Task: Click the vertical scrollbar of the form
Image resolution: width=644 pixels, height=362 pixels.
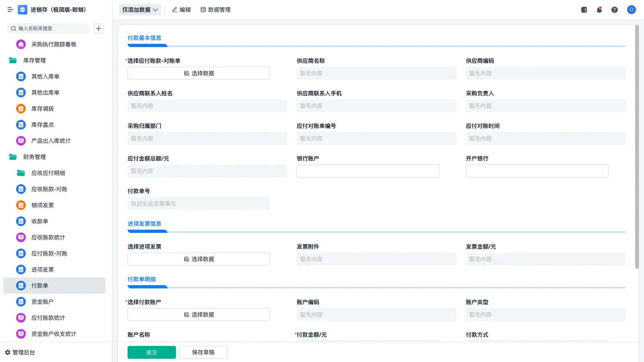Action: (x=637, y=147)
